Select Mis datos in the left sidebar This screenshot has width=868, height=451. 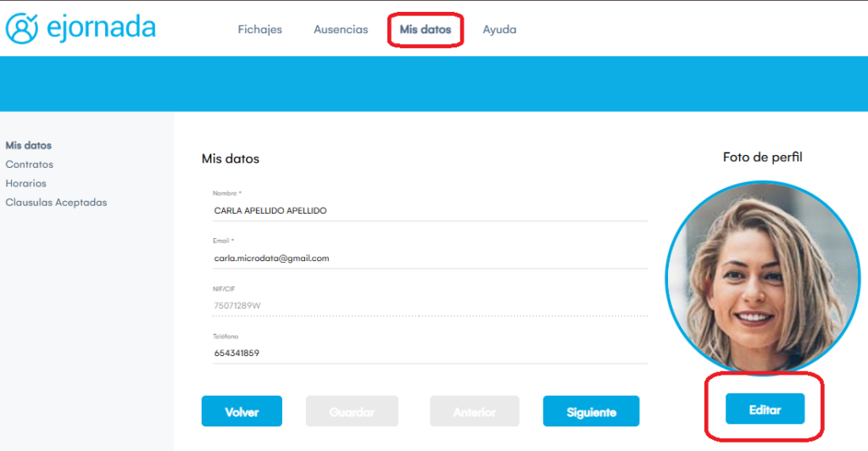point(28,146)
